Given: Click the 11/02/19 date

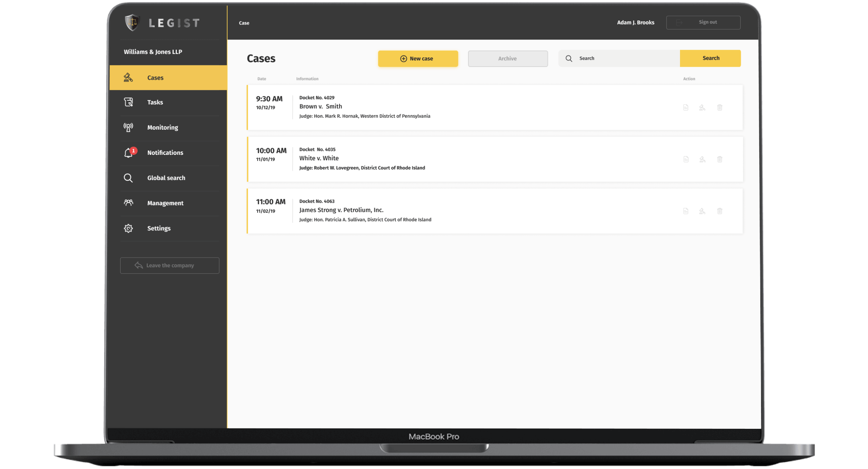Looking at the screenshot, I should point(265,211).
